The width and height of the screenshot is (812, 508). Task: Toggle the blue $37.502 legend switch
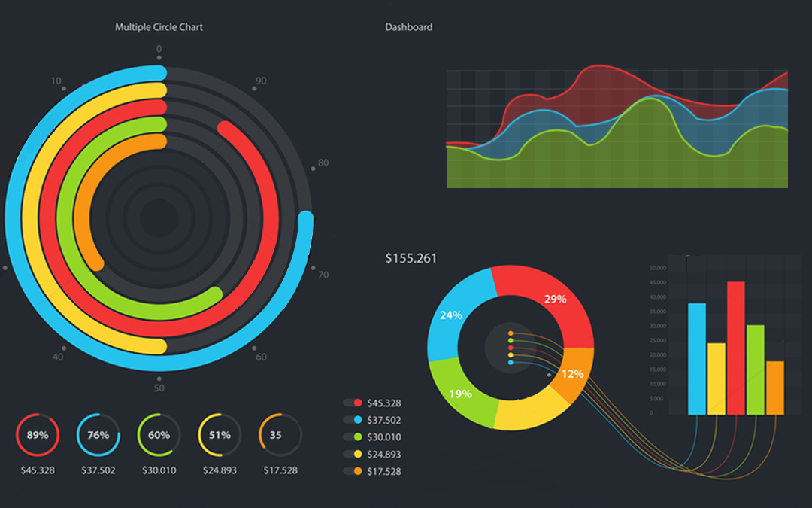tap(353, 420)
